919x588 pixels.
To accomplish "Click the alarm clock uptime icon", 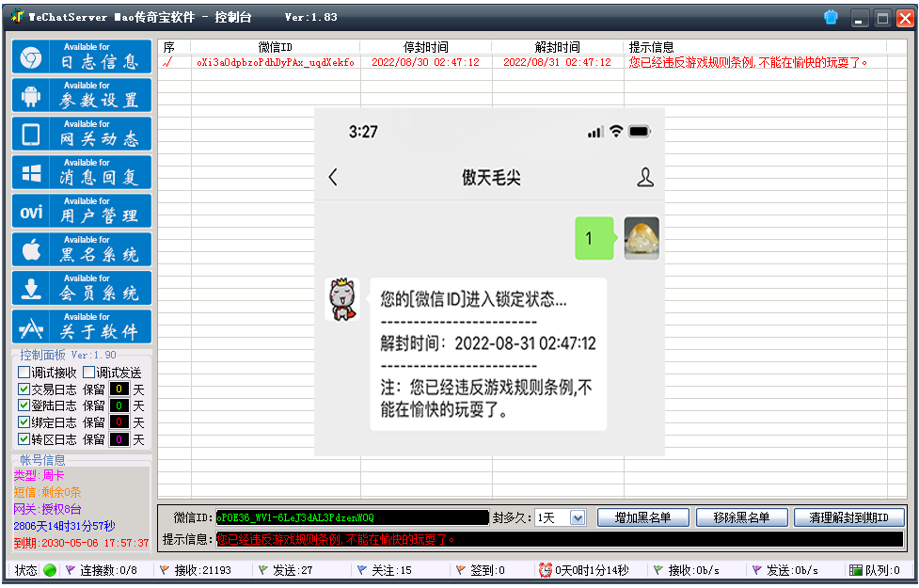I will 545,570.
